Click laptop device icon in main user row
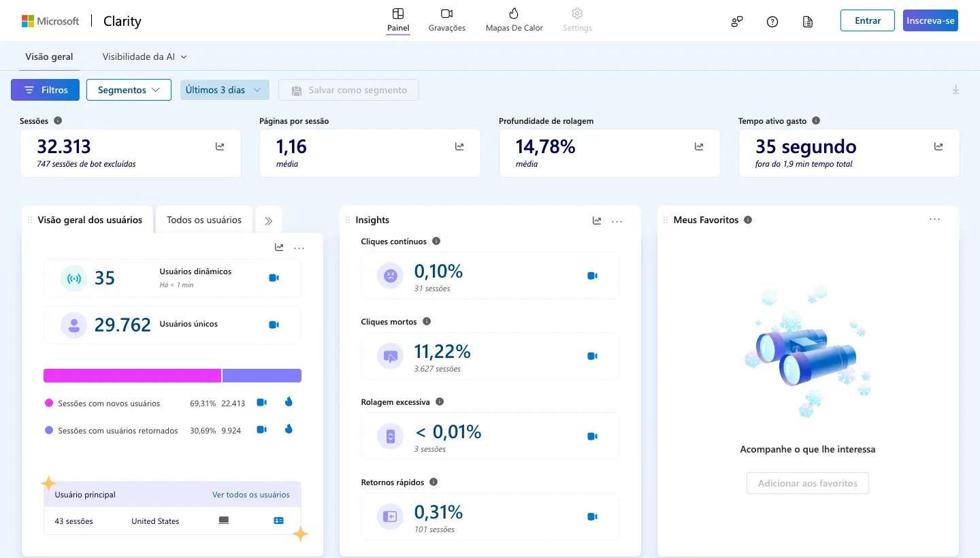This screenshot has height=558, width=980. (224, 521)
